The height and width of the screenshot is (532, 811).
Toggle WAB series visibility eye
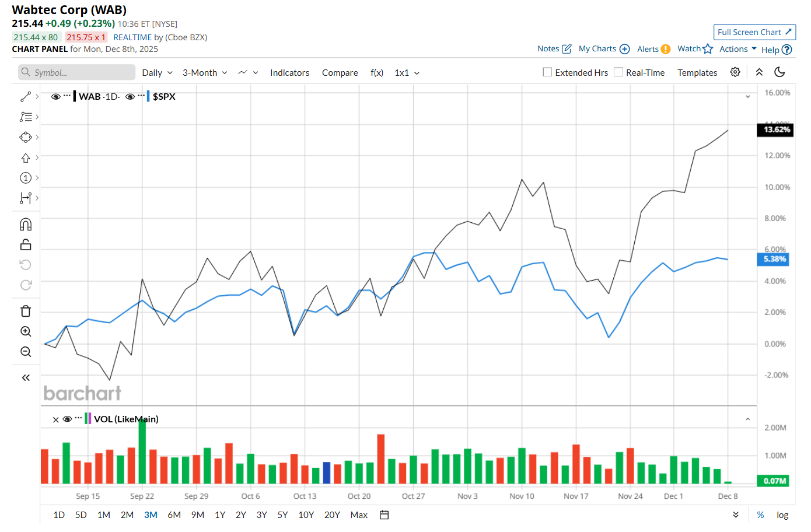(56, 97)
